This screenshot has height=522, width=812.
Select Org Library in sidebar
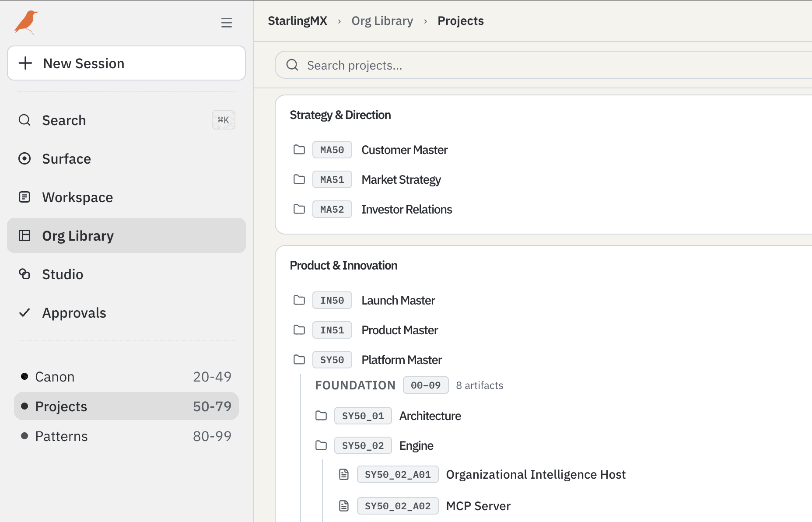[x=126, y=235]
